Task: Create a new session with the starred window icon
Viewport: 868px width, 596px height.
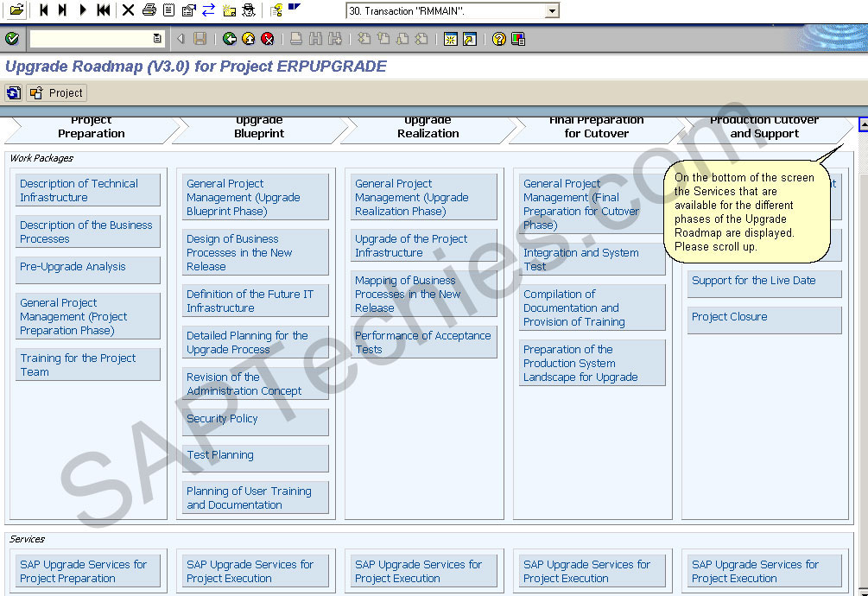Action: click(x=451, y=39)
